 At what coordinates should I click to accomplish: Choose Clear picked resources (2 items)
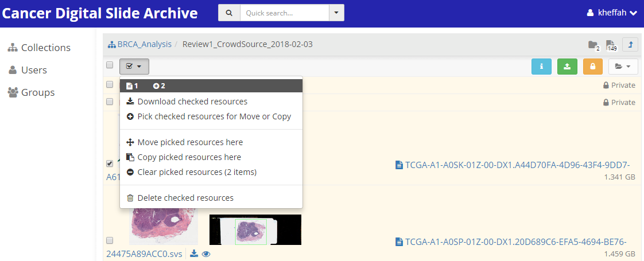pos(211,172)
